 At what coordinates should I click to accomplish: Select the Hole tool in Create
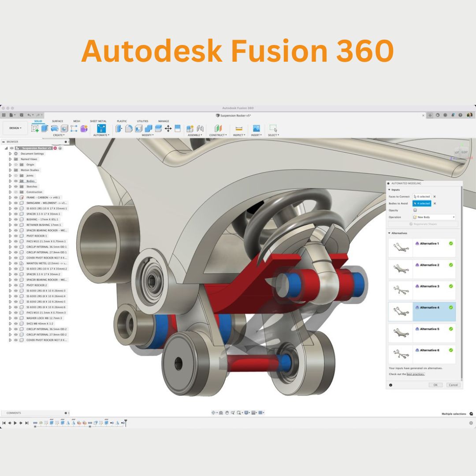click(64, 128)
